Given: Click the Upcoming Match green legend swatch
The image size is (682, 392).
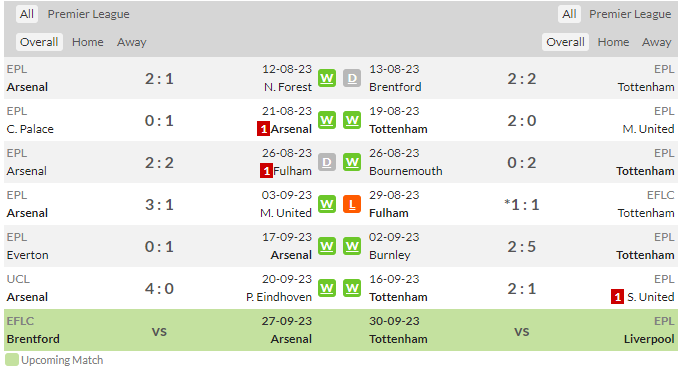Looking at the screenshot, I should click(12, 360).
